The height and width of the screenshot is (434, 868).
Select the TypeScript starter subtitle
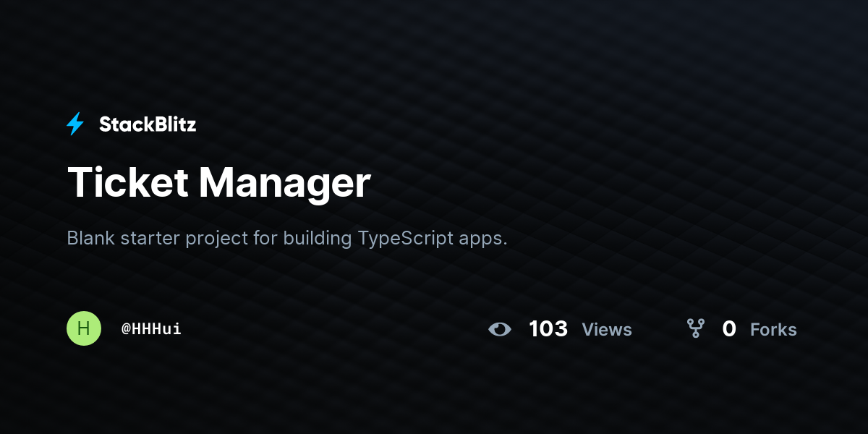[287, 239]
